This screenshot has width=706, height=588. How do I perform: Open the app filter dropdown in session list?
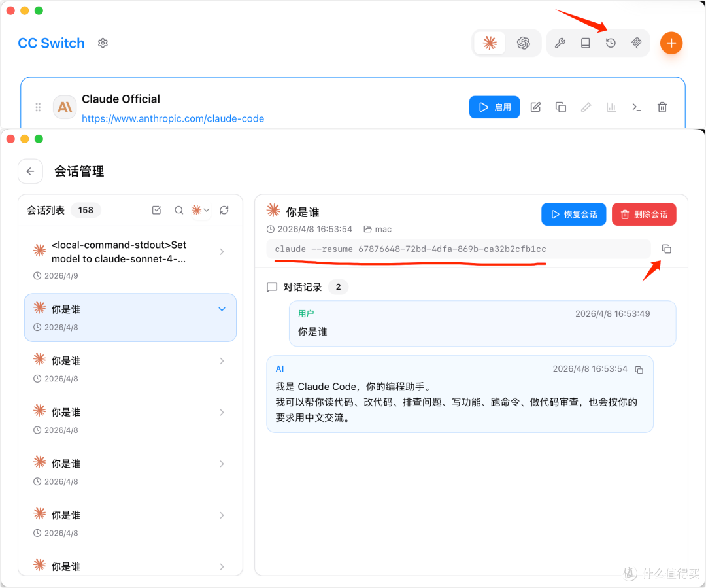201,210
